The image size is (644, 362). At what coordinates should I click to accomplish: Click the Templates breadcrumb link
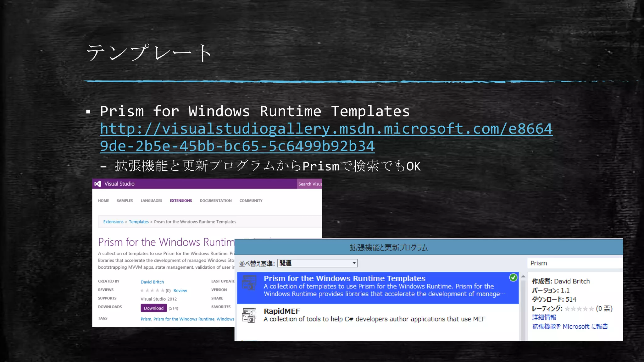point(139,222)
